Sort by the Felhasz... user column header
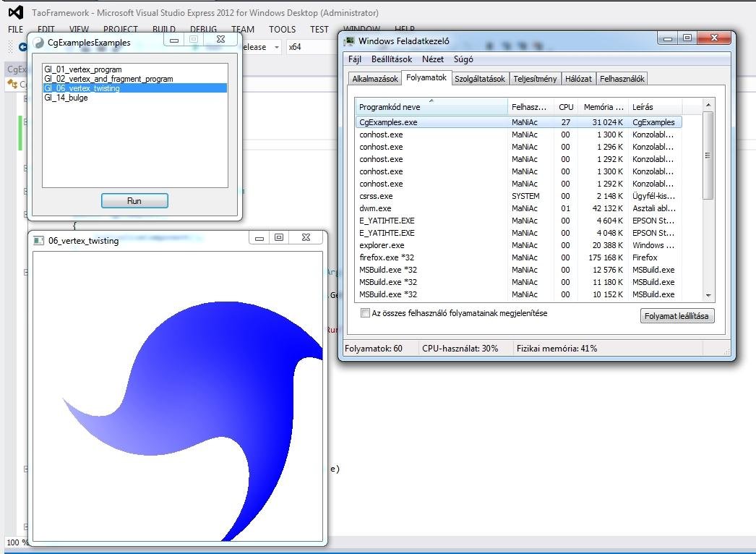The height and width of the screenshot is (554, 756). [531, 106]
